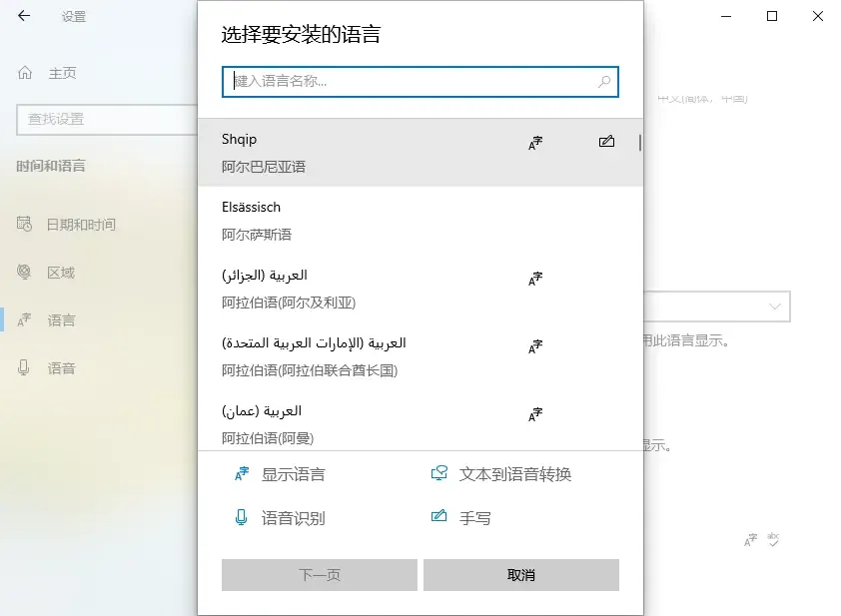
Task: Click the display language icon for 阿拉伯语(阿尔及利亚)
Action: point(535,279)
